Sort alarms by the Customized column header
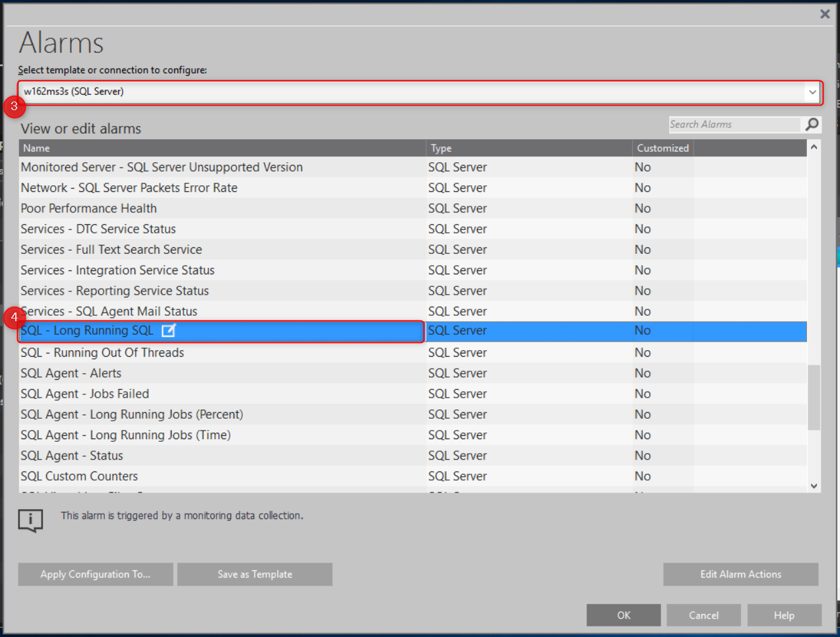Image resolution: width=840 pixels, height=637 pixels. (662, 148)
